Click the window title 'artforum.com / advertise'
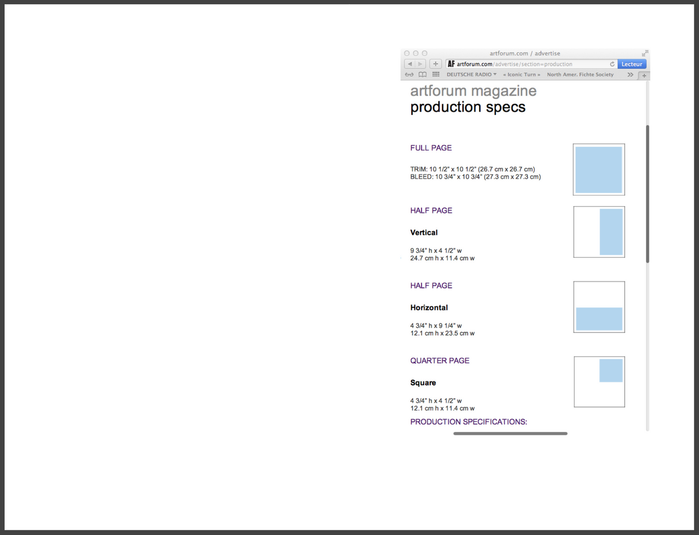This screenshot has height=535, width=699. pyautogui.click(x=525, y=53)
